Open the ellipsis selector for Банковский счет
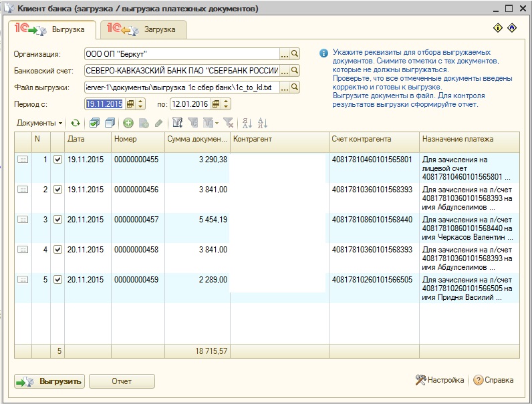This screenshot has width=532, height=404. click(284, 70)
